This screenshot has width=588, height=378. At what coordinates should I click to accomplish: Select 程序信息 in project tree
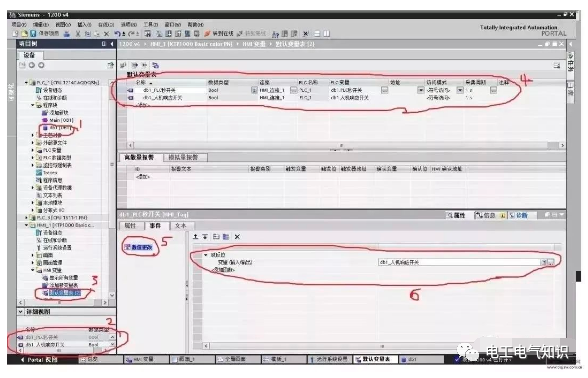[49, 180]
